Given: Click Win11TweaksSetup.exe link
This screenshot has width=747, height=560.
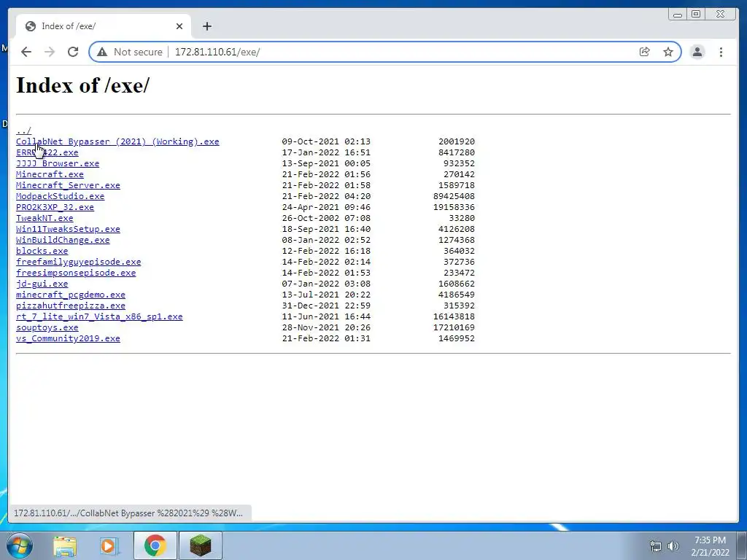Looking at the screenshot, I should coord(68,229).
